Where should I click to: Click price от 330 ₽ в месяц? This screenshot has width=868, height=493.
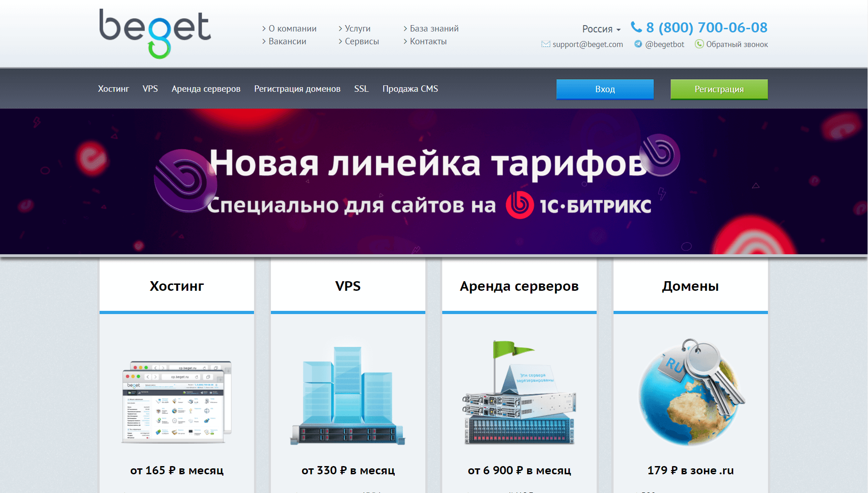(x=348, y=470)
